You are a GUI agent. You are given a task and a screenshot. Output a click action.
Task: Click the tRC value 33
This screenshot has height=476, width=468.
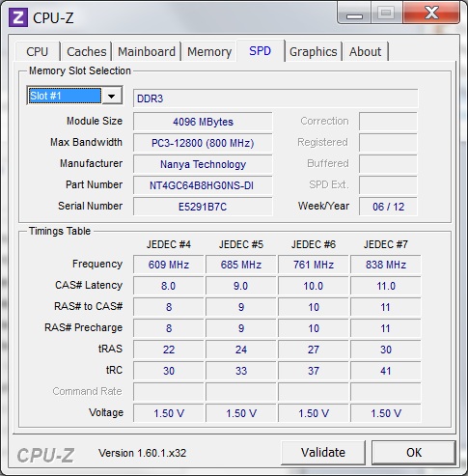(x=241, y=371)
